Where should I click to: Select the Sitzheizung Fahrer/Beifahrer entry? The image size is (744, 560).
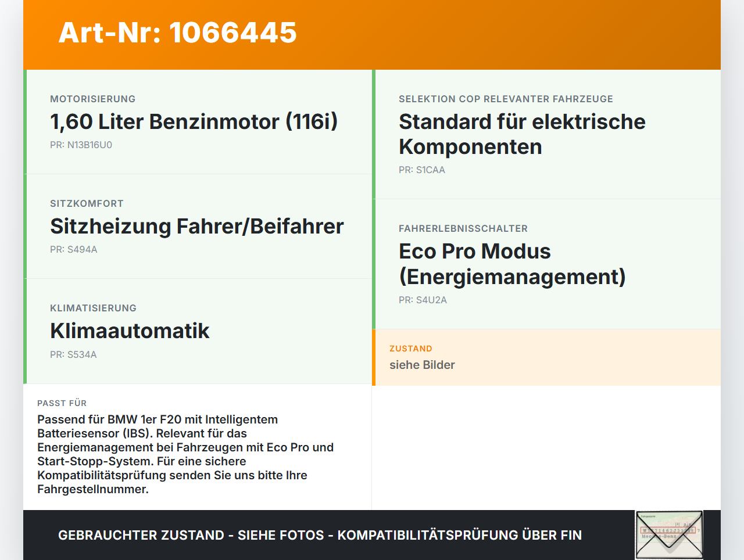click(197, 226)
